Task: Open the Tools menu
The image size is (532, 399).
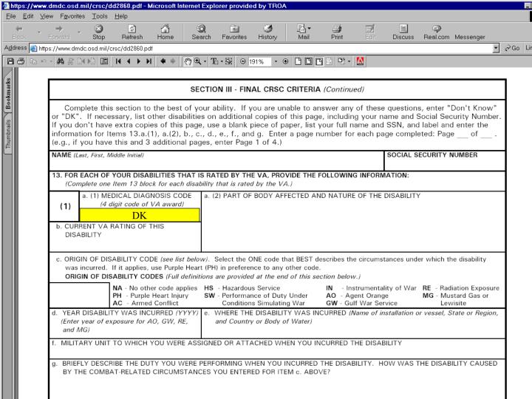Action: tap(100, 16)
